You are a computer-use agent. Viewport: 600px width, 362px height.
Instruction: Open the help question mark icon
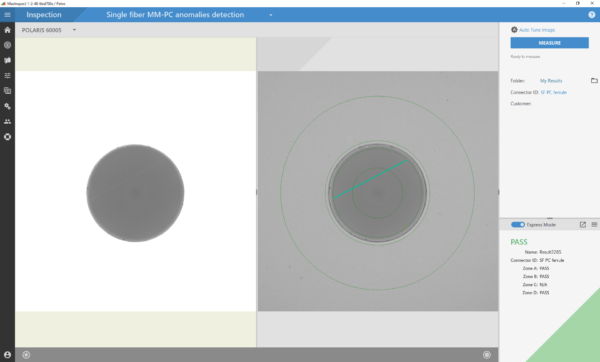592,15
